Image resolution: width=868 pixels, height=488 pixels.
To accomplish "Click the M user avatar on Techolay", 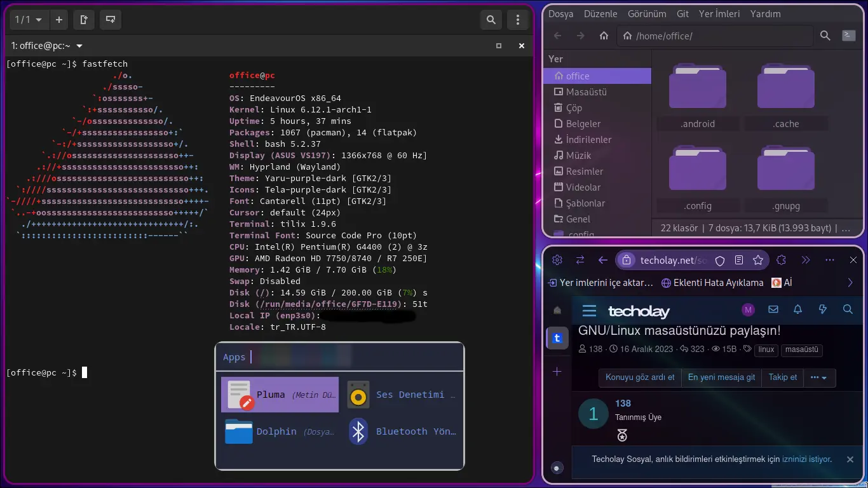I will (x=748, y=309).
